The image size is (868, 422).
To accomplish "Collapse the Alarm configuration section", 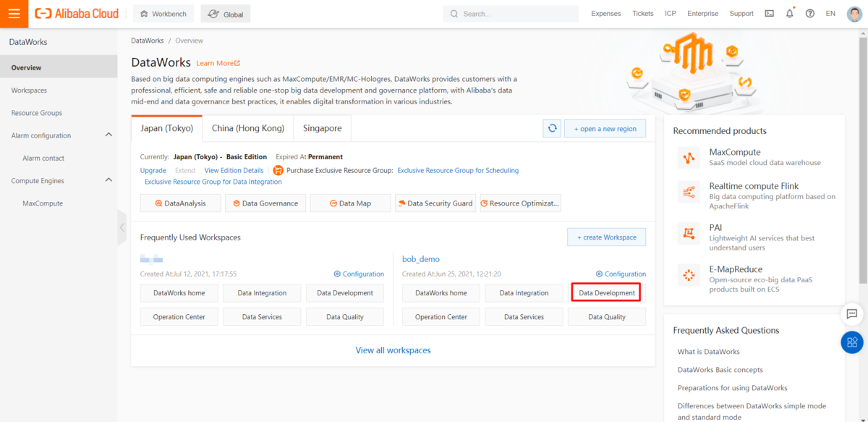I will 109,135.
